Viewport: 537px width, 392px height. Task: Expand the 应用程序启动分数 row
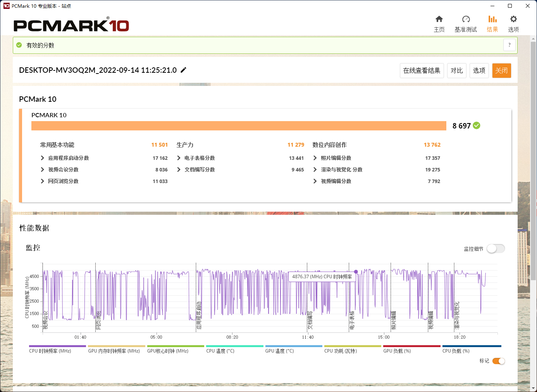(x=43, y=158)
